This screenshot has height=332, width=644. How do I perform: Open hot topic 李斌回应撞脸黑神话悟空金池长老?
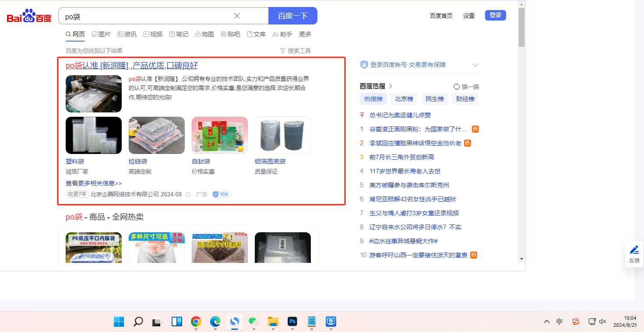point(415,143)
